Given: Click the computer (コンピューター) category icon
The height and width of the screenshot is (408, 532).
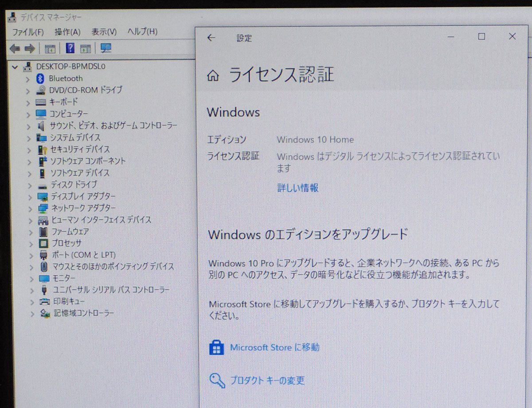Looking at the screenshot, I should click(x=41, y=114).
